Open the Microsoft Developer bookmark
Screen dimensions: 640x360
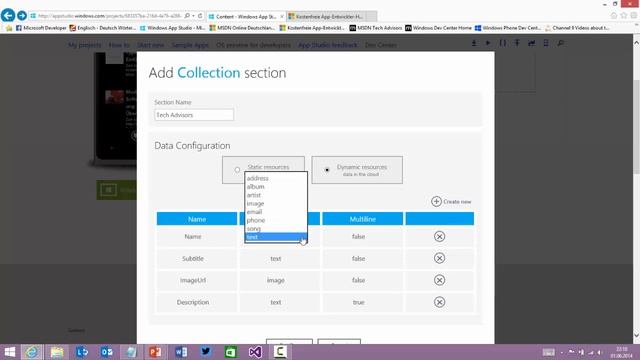pyautogui.click(x=41, y=28)
